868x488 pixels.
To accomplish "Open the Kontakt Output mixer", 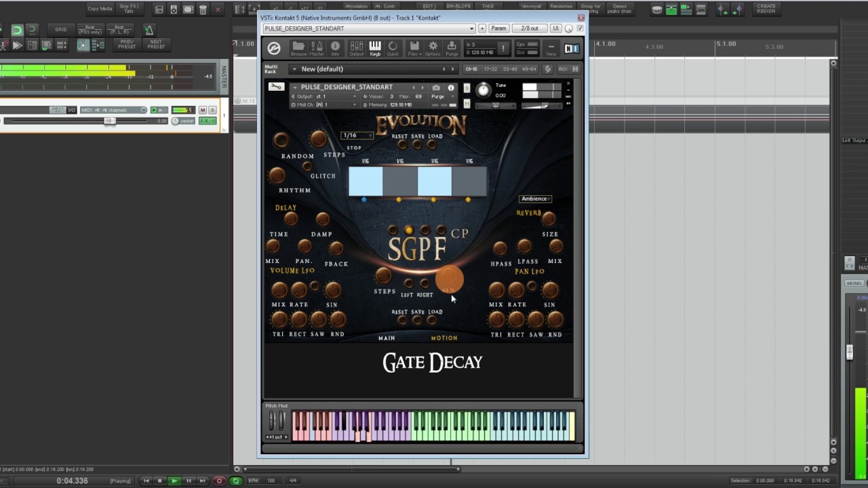I will 356,48.
